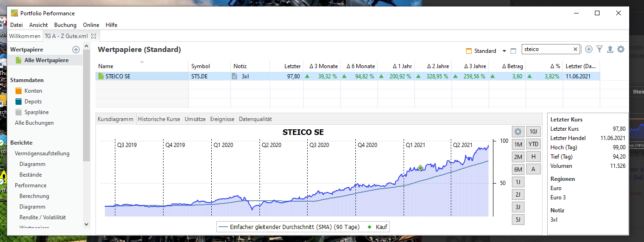Show the Datenqualität tab
This screenshot has width=644, height=242.
255,119
